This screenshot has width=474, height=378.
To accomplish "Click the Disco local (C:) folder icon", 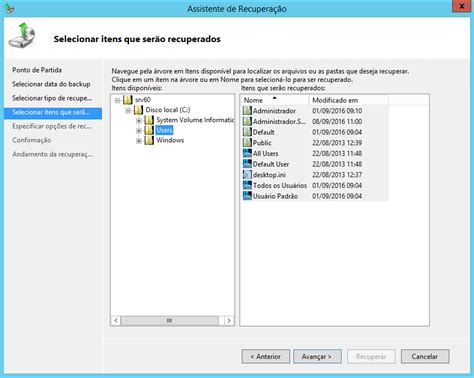I will click(138, 110).
